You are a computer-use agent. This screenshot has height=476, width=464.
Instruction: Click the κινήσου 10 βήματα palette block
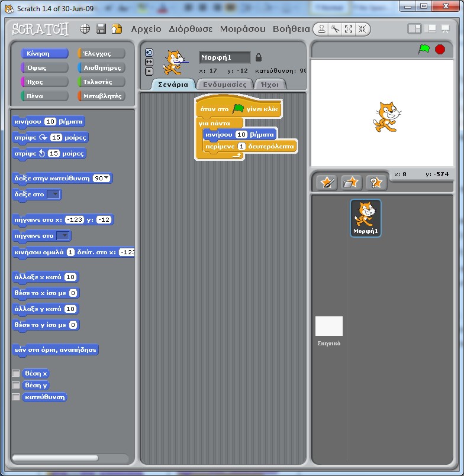(49, 122)
